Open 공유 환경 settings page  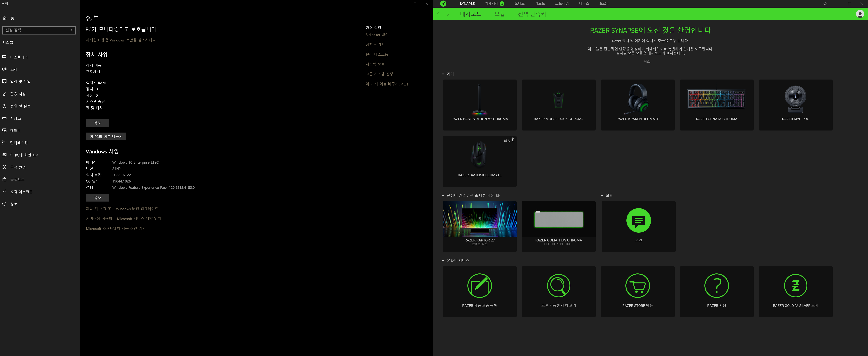40,167
